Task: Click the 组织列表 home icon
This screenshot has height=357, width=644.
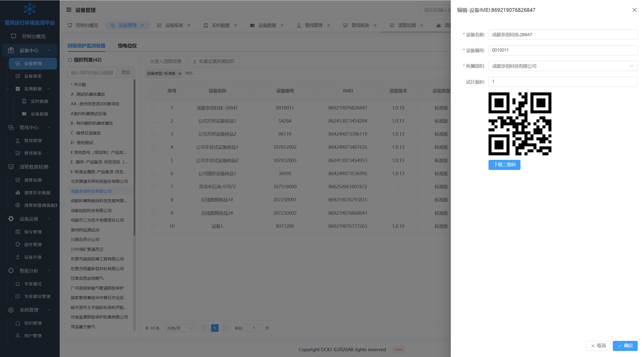Action: click(70, 60)
